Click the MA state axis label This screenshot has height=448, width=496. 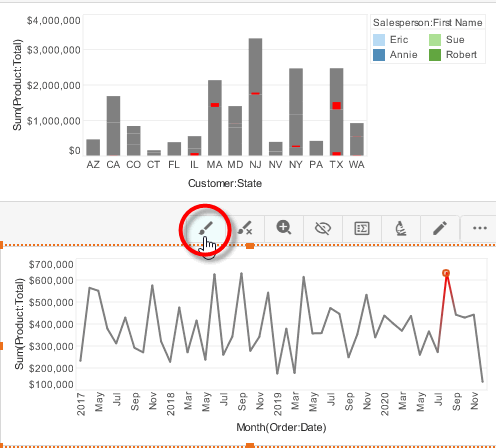[x=214, y=165]
